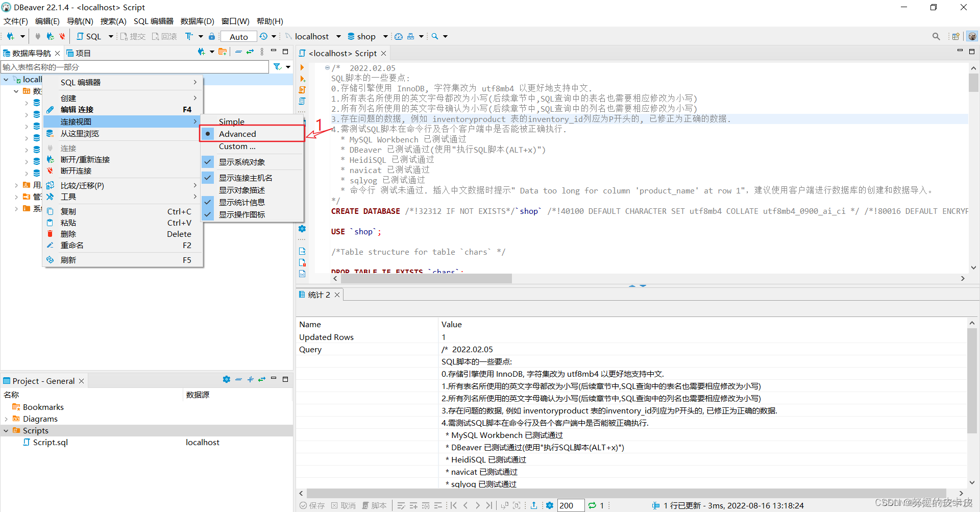Open the localhost connection dropdown

pyautogui.click(x=338, y=36)
